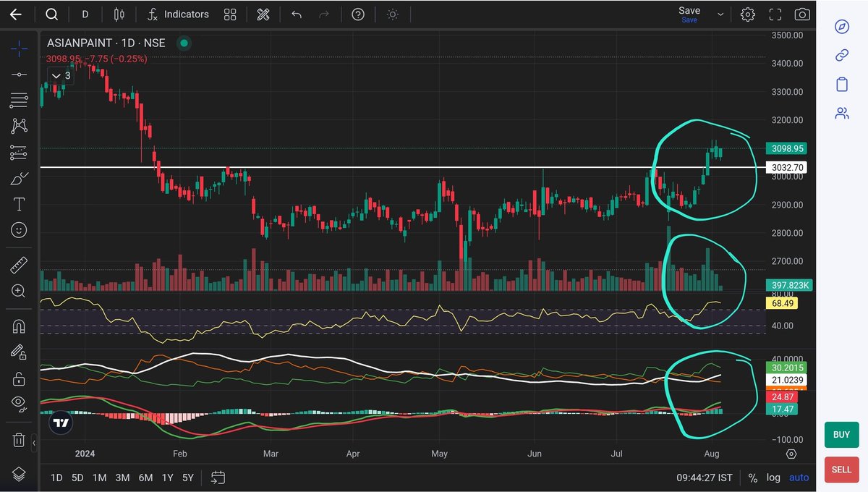Click the green market status dot

(184, 43)
